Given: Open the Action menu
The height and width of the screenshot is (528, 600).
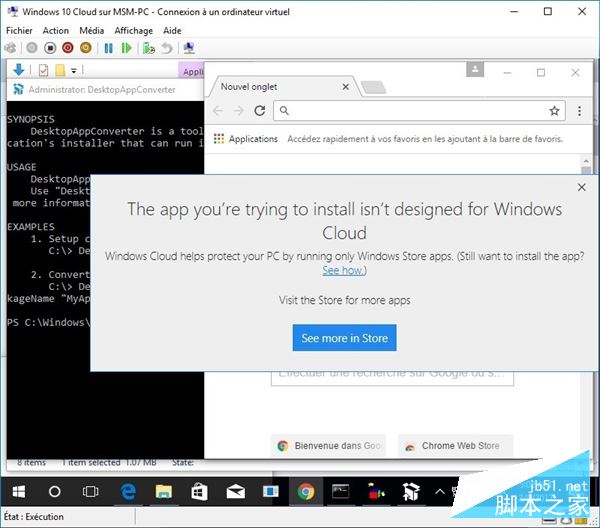Looking at the screenshot, I should (56, 31).
